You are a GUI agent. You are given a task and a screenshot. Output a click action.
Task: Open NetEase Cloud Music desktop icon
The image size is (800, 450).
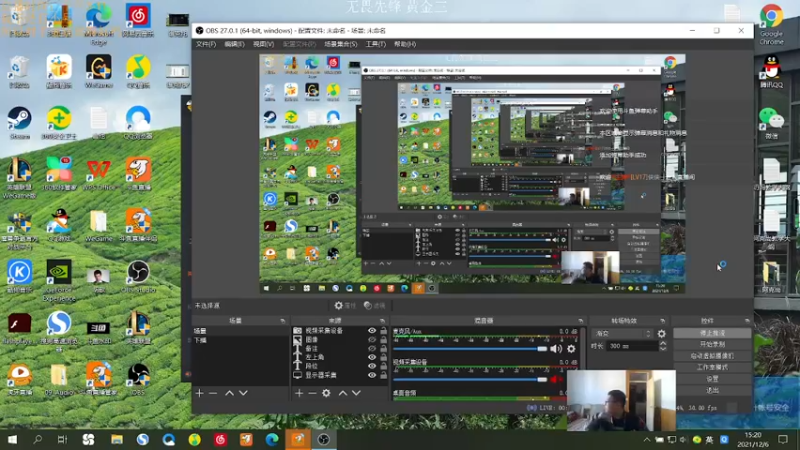coord(138,20)
